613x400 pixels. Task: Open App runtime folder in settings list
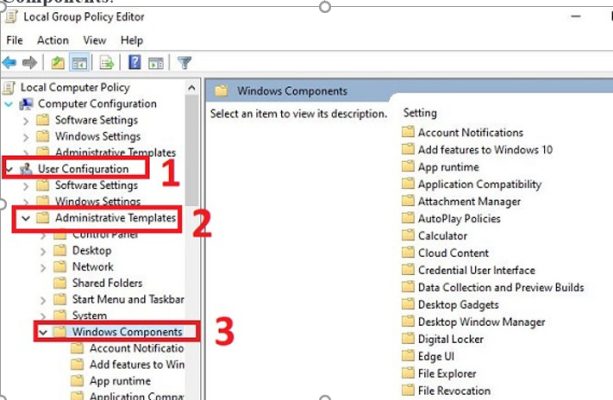tap(448, 167)
